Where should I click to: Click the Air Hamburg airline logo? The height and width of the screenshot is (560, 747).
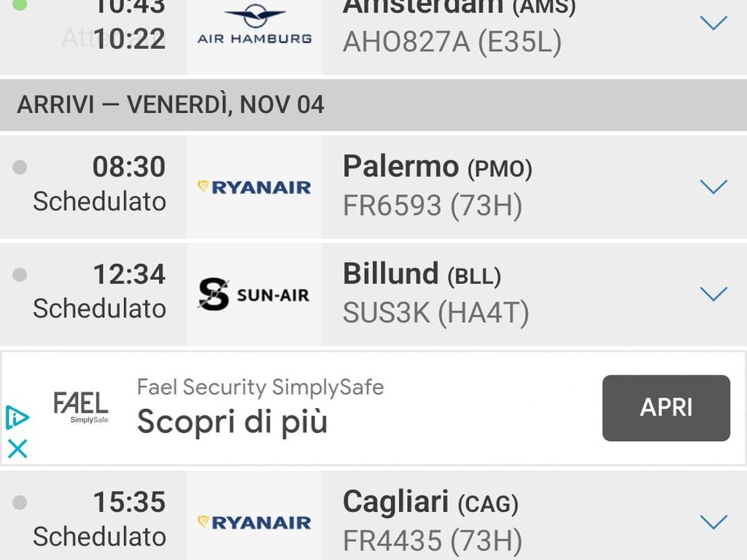pyautogui.click(x=254, y=25)
